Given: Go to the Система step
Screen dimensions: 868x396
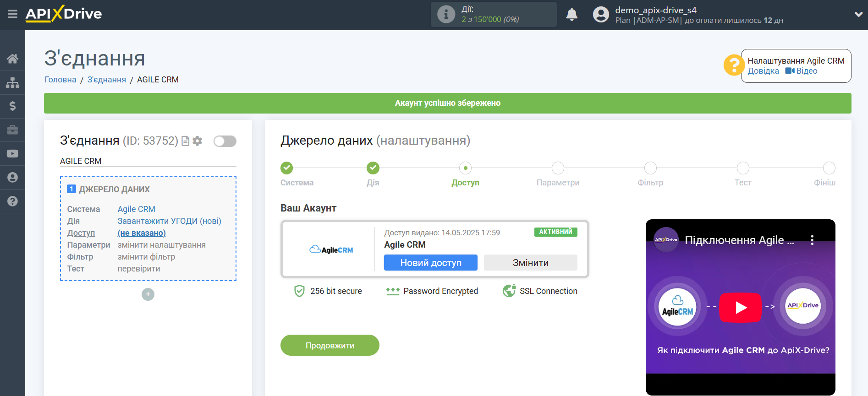Looking at the screenshot, I should click(287, 168).
